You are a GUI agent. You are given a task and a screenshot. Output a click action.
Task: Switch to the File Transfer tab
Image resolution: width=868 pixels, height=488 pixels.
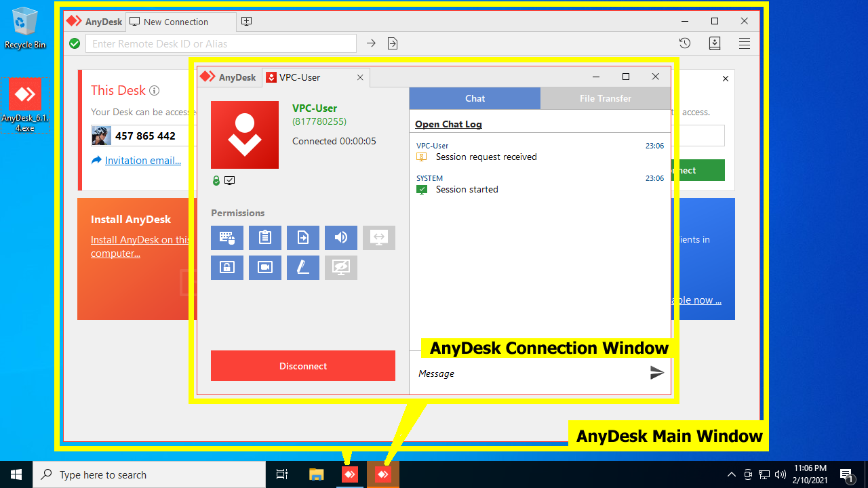pyautogui.click(x=605, y=98)
